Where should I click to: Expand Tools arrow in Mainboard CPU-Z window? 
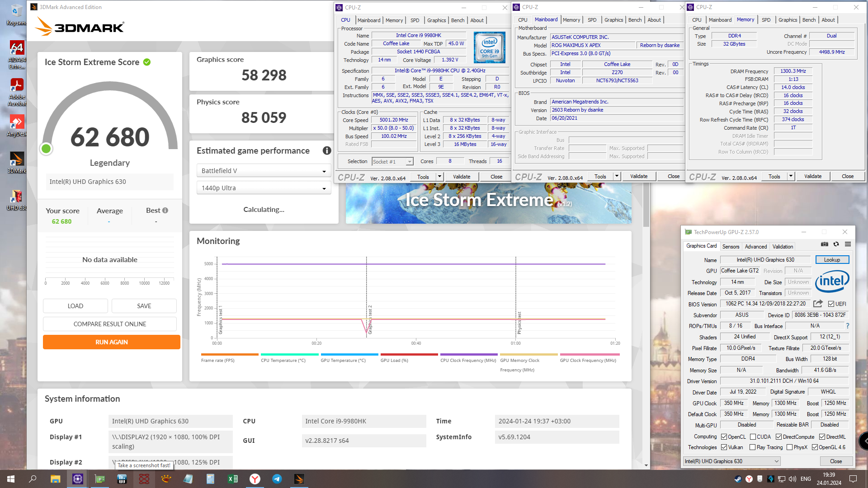coord(617,176)
